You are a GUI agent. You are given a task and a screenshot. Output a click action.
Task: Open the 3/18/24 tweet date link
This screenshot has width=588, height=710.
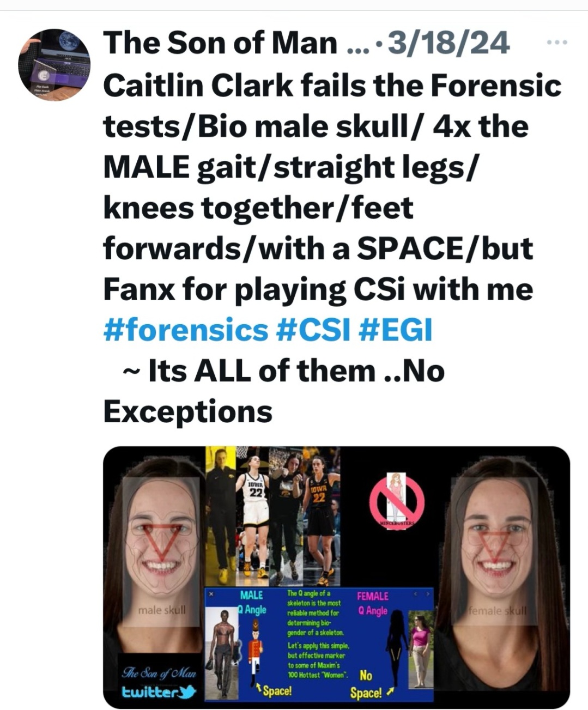coord(447,43)
